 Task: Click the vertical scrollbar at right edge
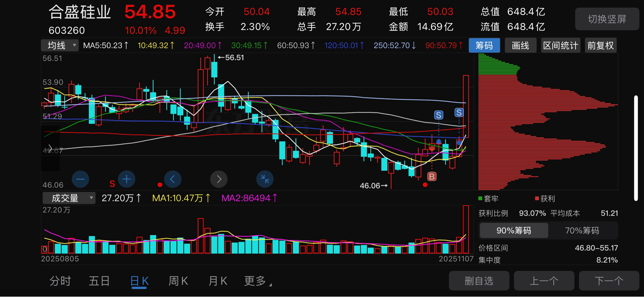click(636, 148)
